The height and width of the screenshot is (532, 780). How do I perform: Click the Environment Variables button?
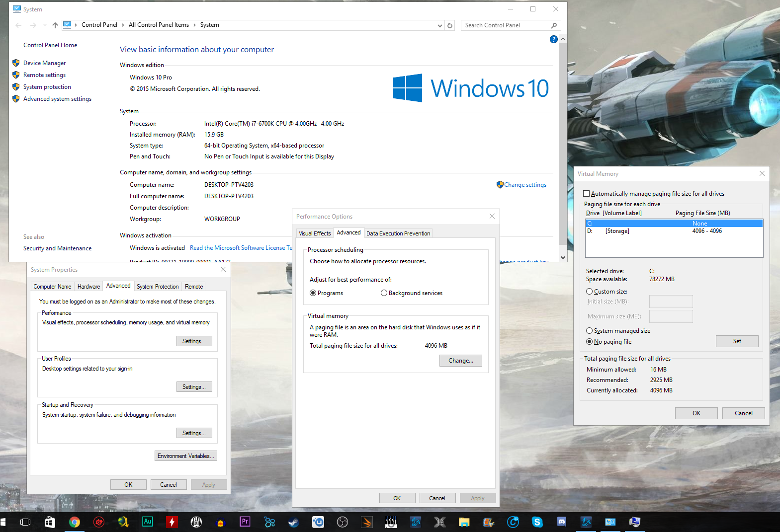(186, 456)
